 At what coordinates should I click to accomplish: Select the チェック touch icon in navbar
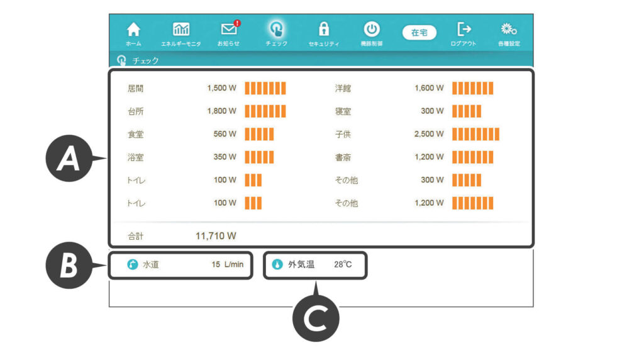[x=276, y=29]
